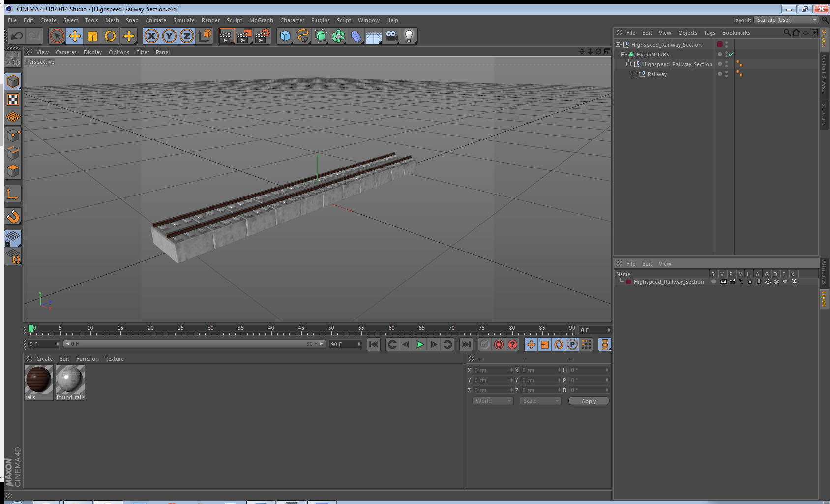Click the Apply button

[x=589, y=401]
